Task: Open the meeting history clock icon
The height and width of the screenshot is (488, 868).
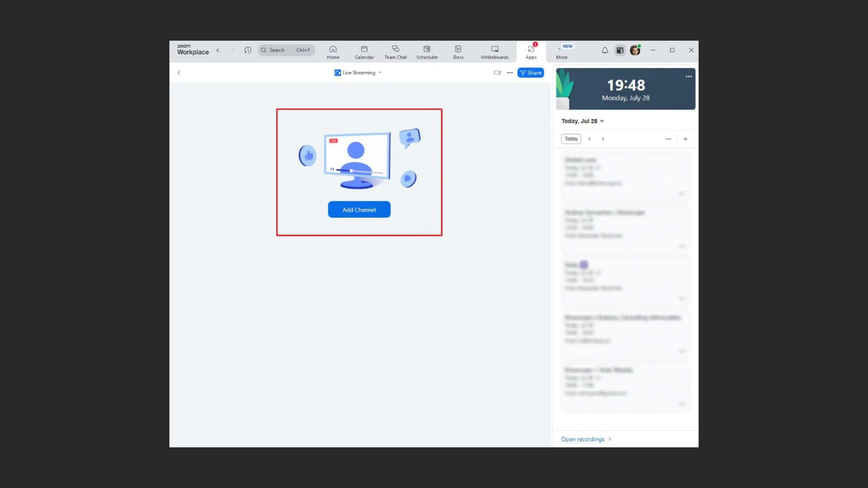Action: pyautogui.click(x=248, y=50)
